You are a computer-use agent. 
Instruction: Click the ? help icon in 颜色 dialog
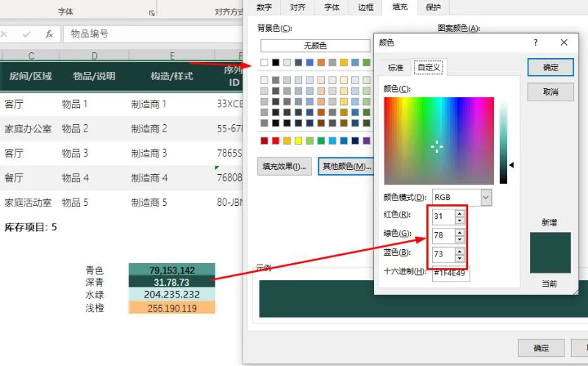click(535, 43)
